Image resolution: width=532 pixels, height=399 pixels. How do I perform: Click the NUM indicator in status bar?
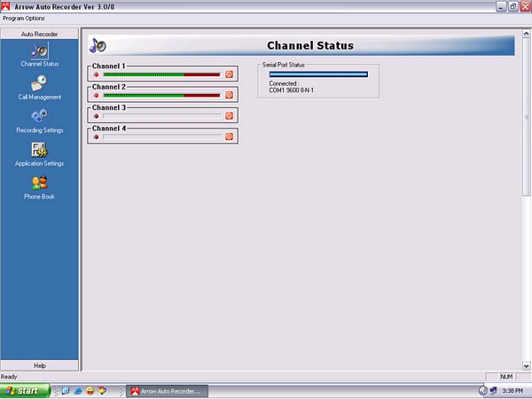point(506,377)
